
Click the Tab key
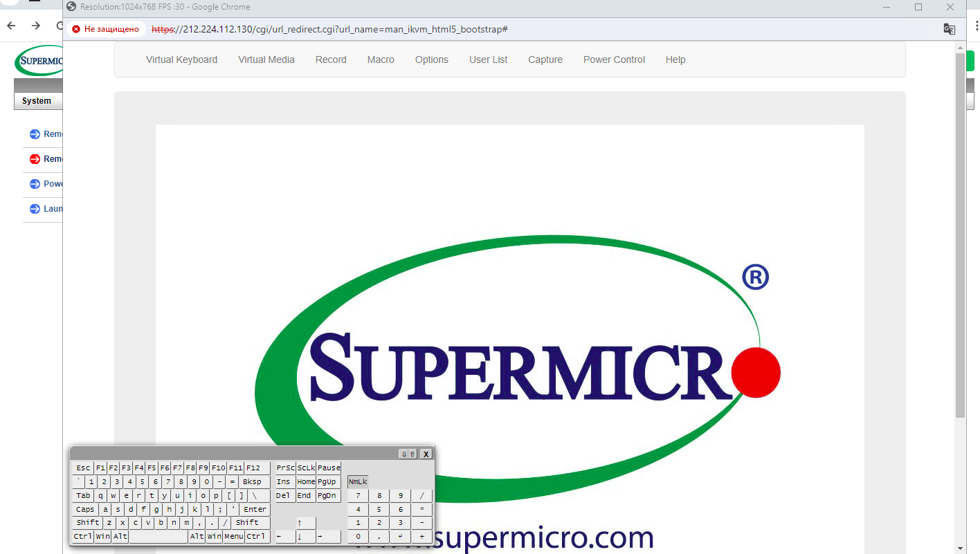(83, 496)
